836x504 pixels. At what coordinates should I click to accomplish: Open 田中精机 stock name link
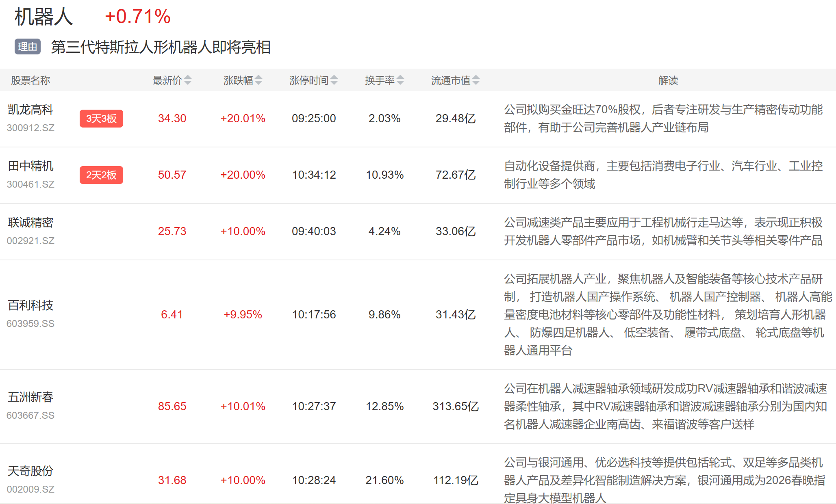click(x=30, y=166)
